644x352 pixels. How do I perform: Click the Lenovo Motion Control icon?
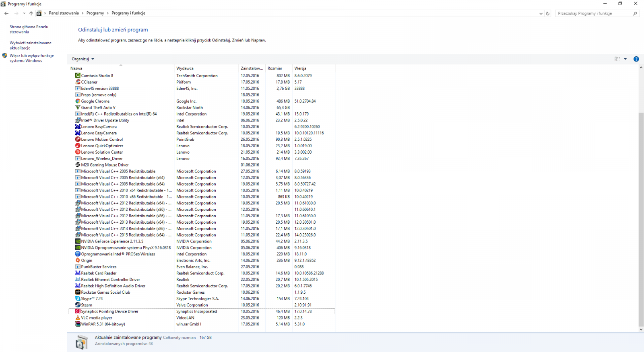pos(78,140)
